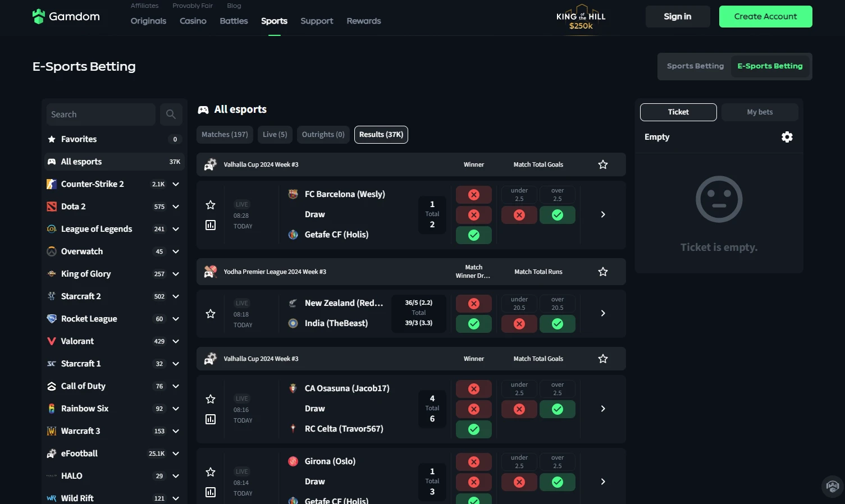Click the Rocket League icon

(x=52, y=319)
